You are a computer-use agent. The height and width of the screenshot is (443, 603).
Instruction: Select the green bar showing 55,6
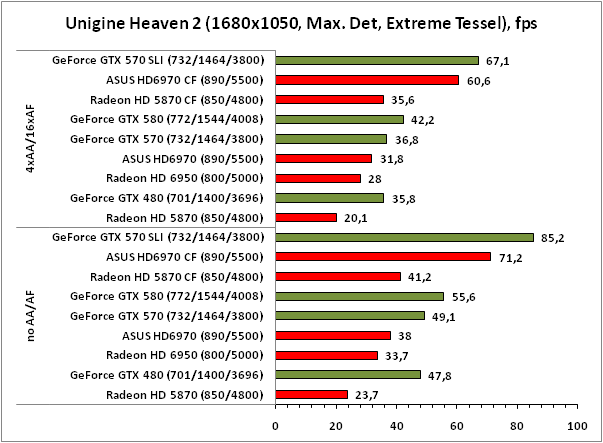(359, 296)
